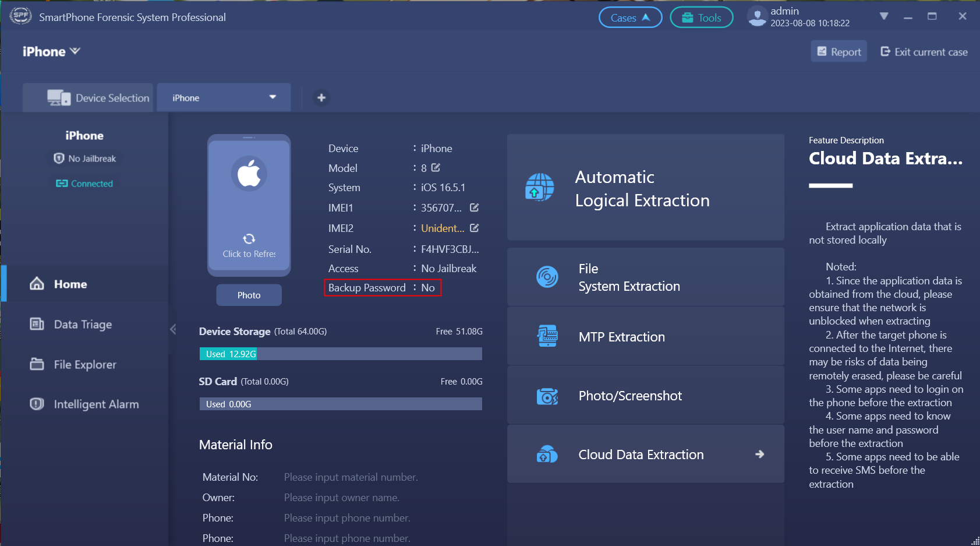Image resolution: width=980 pixels, height=546 pixels.
Task: Click the SPF application logo icon
Action: click(x=21, y=16)
